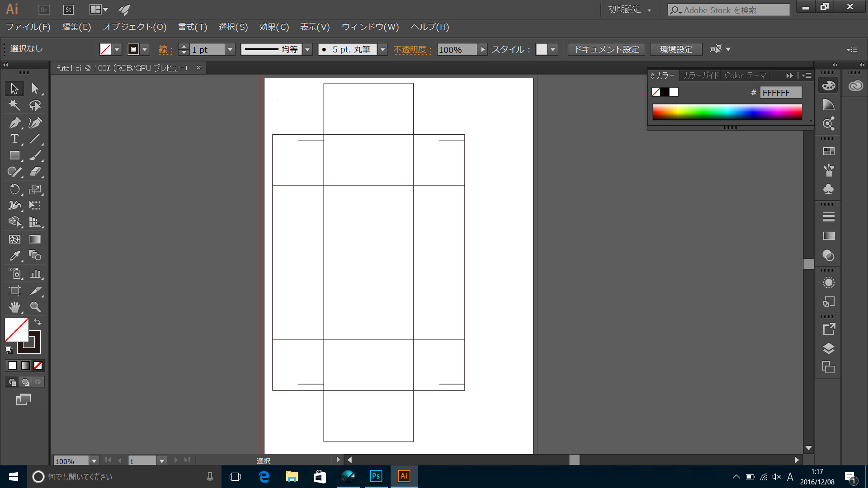
Task: Select the Curvature tool
Action: (x=35, y=122)
